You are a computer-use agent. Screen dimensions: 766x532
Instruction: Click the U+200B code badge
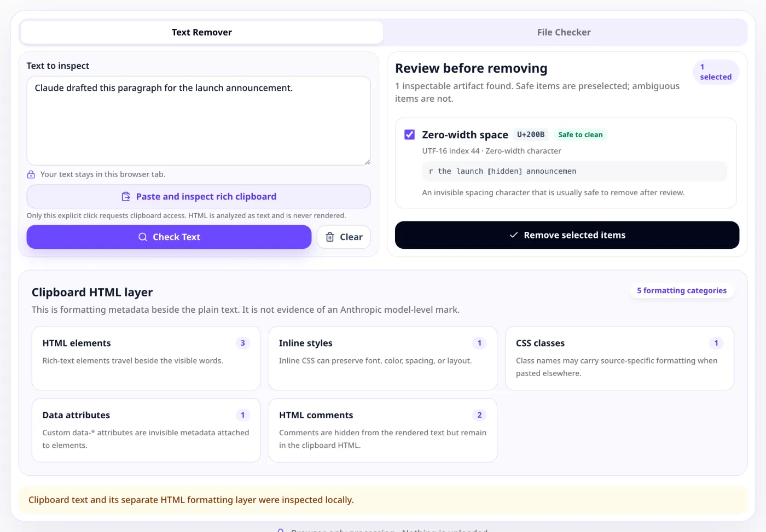click(531, 135)
